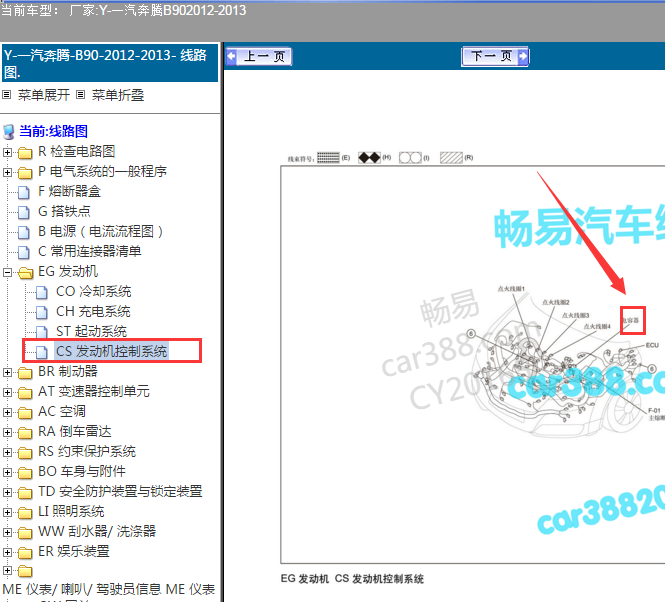Expand the RS 约束保护系统 folder
This screenshot has width=665, height=602.
point(7,452)
